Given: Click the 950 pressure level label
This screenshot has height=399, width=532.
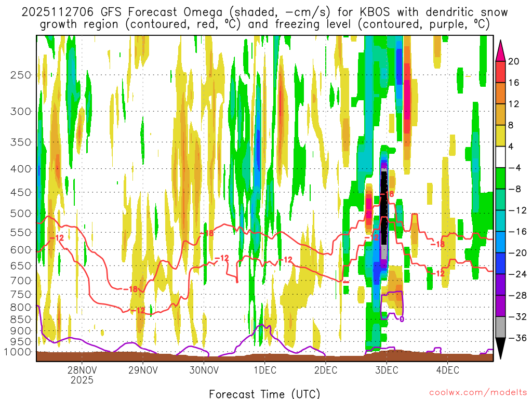Looking at the screenshot, I should [x=21, y=342].
